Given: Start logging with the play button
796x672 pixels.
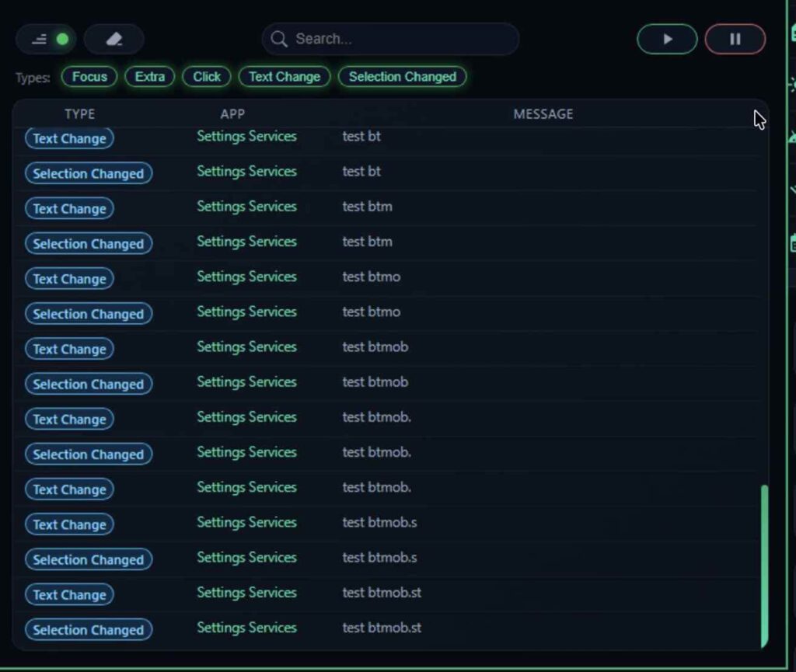Looking at the screenshot, I should pyautogui.click(x=667, y=39).
